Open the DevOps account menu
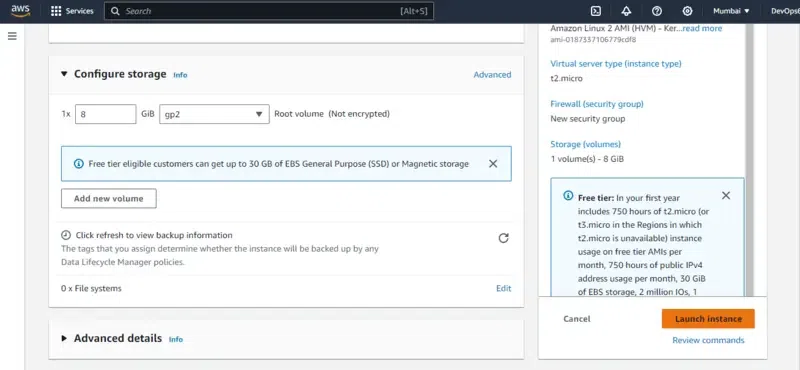This screenshot has width=800, height=370. [785, 11]
